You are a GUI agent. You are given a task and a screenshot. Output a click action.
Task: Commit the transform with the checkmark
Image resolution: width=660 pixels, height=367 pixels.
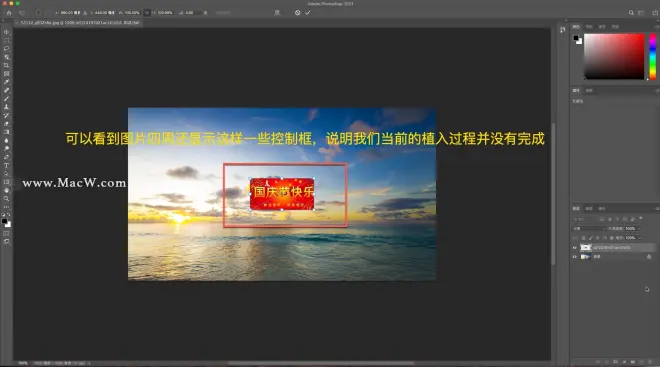click(308, 13)
